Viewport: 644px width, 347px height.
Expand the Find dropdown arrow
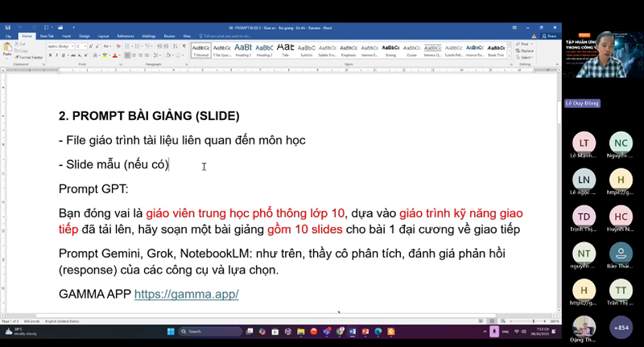pyautogui.click(x=533, y=43)
